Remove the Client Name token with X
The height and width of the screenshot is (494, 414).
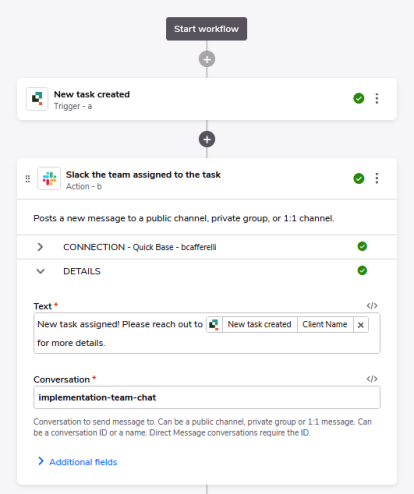(360, 325)
